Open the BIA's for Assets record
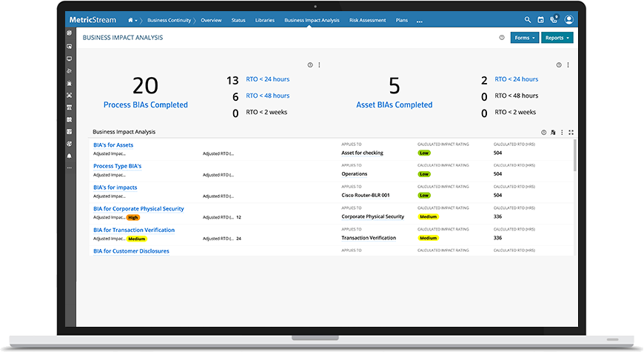 (113, 145)
